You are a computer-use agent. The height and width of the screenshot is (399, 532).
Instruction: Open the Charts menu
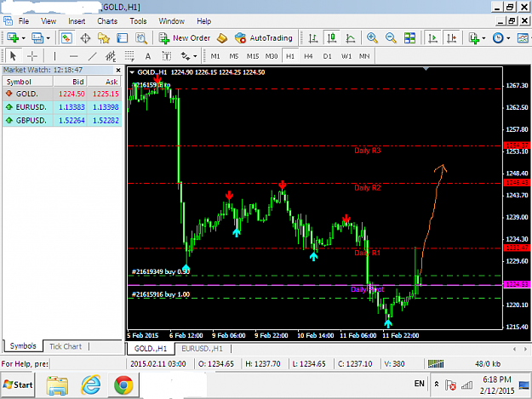tap(107, 21)
